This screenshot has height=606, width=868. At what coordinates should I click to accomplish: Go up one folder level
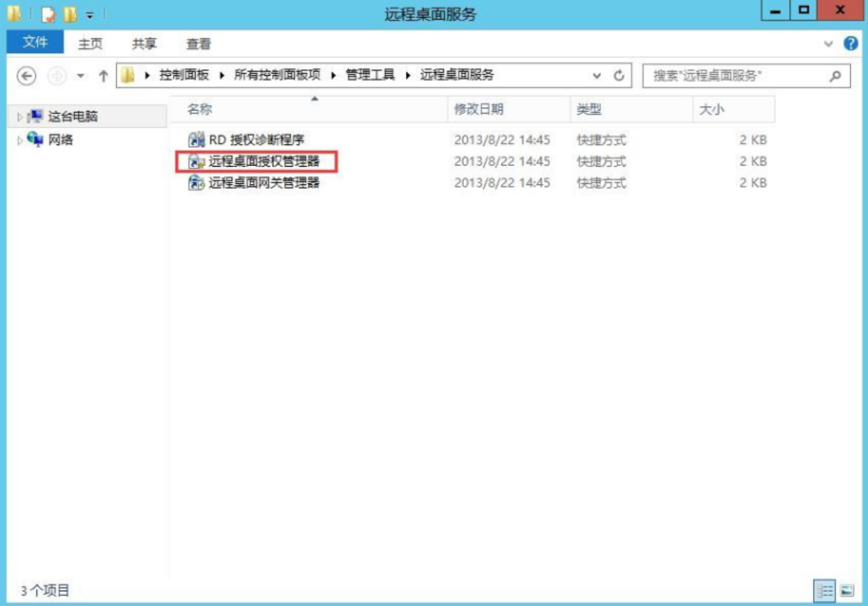pyautogui.click(x=103, y=76)
